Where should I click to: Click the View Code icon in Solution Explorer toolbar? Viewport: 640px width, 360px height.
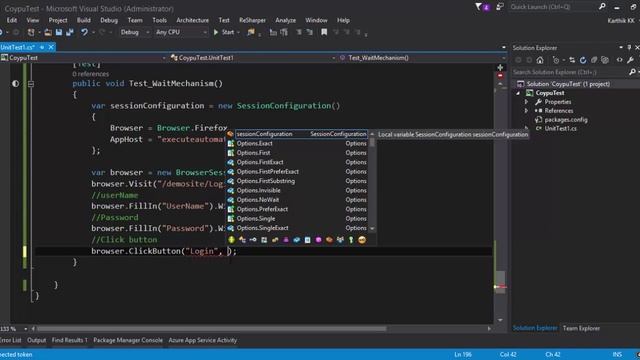point(620,60)
